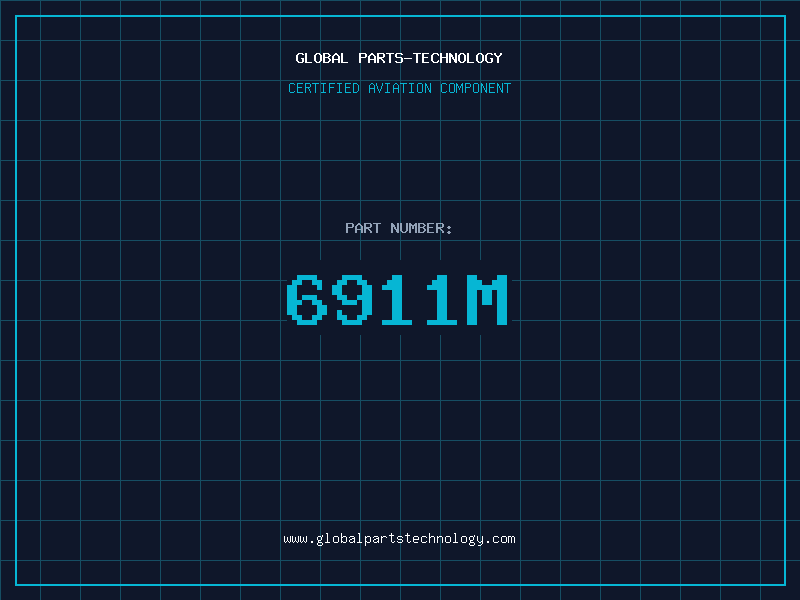Click the GLOBAL PARTS-TECHNOLOGY heading
Viewport: 800px width, 600px height.
point(399,58)
